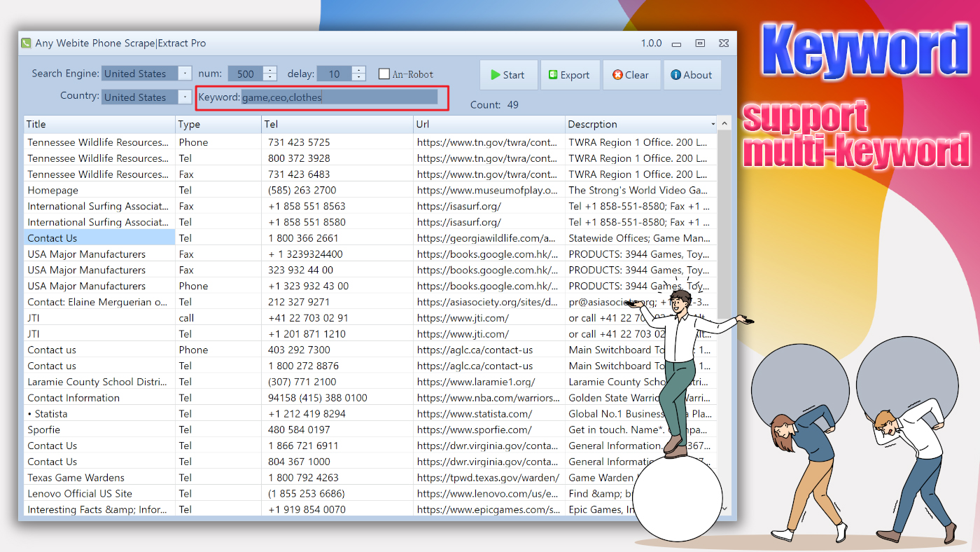The height and width of the screenshot is (552, 980).
Task: Click tel number 1 800 272 8876
Action: 303,366
